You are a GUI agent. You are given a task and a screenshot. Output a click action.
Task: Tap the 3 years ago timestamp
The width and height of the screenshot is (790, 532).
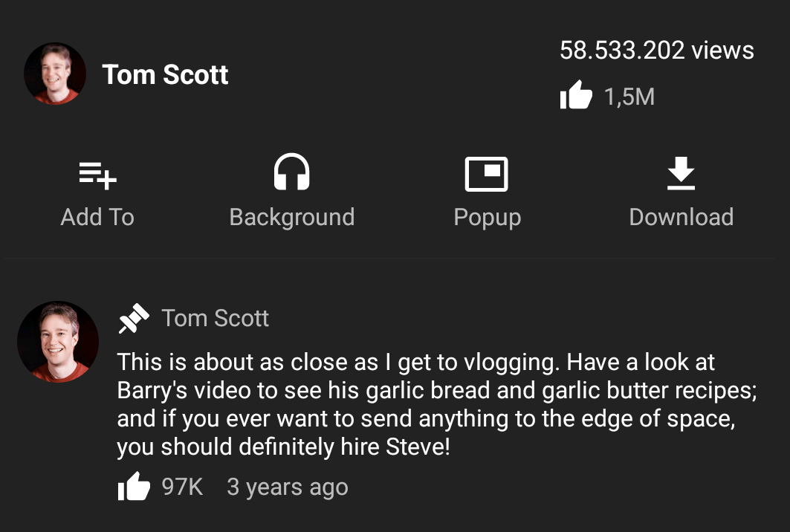[x=287, y=487]
